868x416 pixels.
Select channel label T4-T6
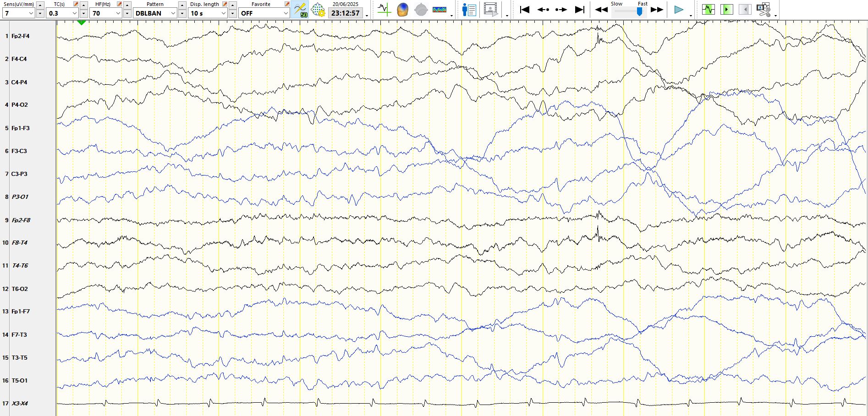click(x=20, y=266)
